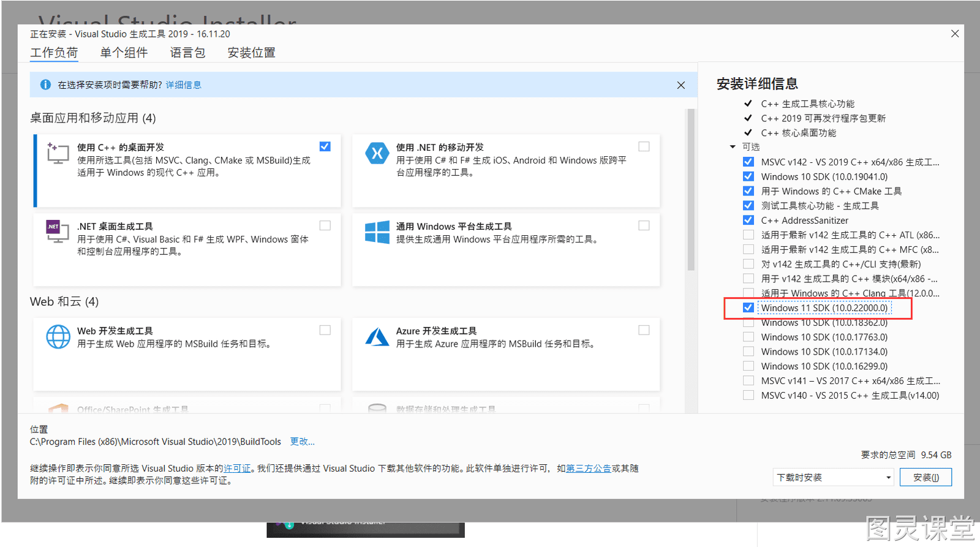Screen dimensions: 980x547
Task: Click the 9.54 GB total space value
Action: [936, 455]
